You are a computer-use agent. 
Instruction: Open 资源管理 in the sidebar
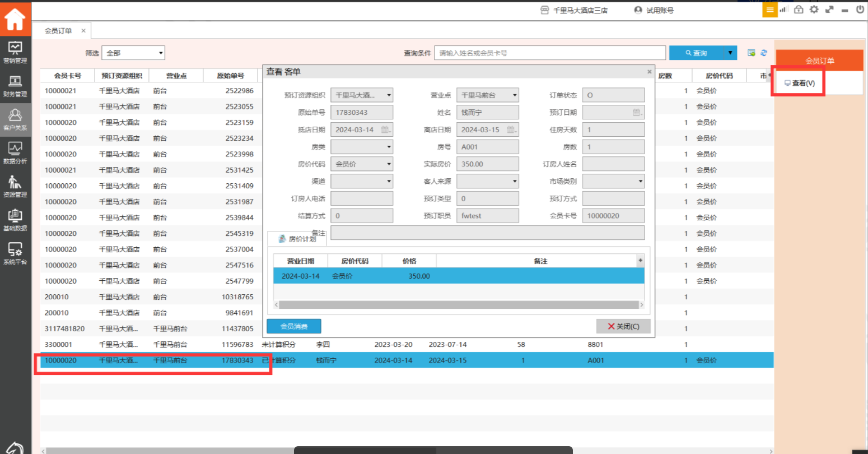pos(15,187)
